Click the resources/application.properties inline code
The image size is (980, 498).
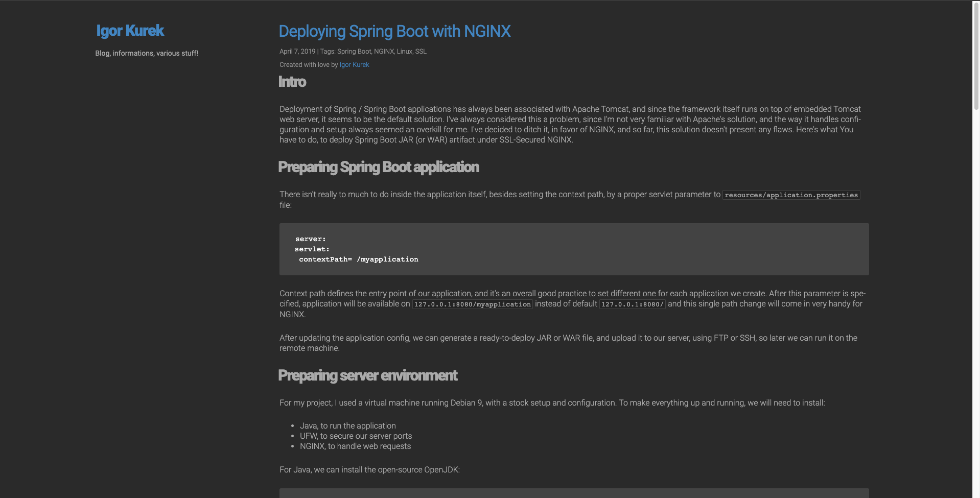click(791, 195)
